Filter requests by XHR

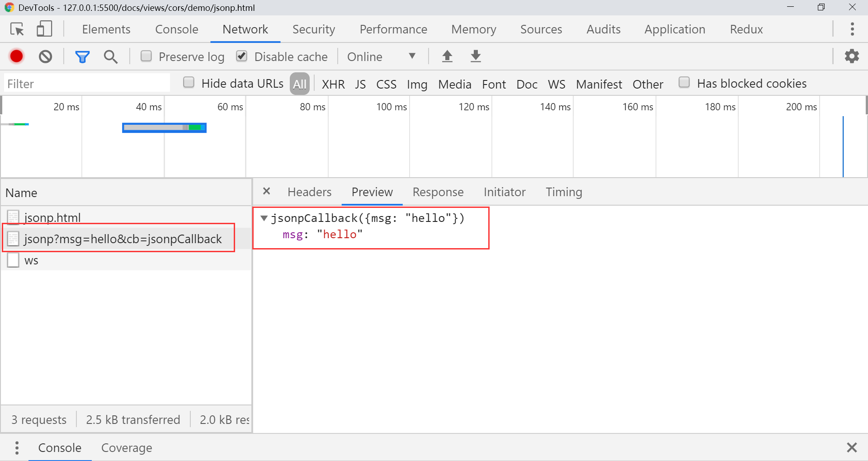coord(333,85)
